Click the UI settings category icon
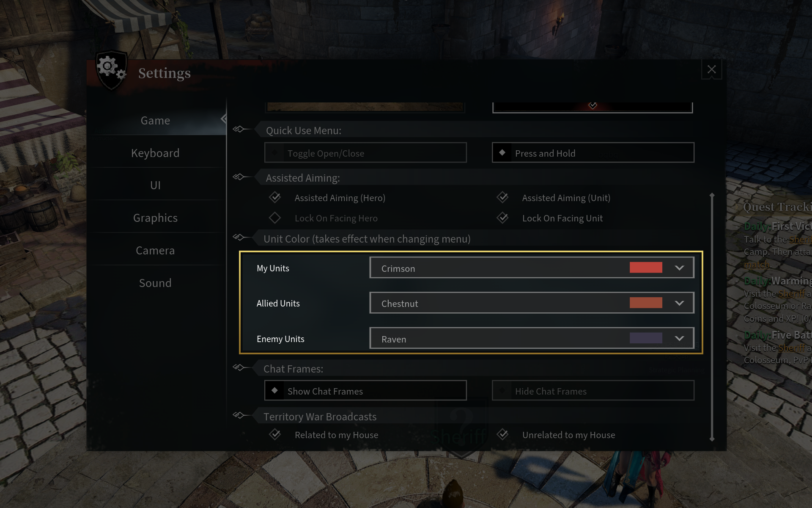The image size is (812, 508). tap(154, 185)
